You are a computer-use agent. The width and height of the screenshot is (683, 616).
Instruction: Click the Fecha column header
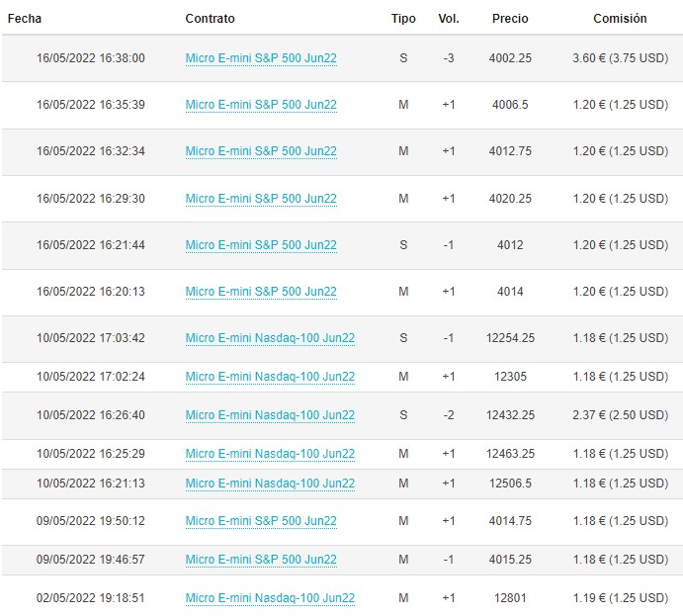tap(25, 19)
